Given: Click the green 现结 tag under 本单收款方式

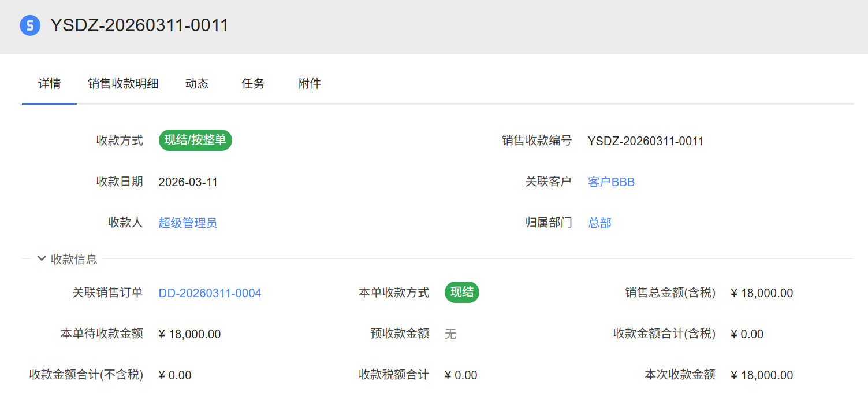Looking at the screenshot, I should pos(461,293).
